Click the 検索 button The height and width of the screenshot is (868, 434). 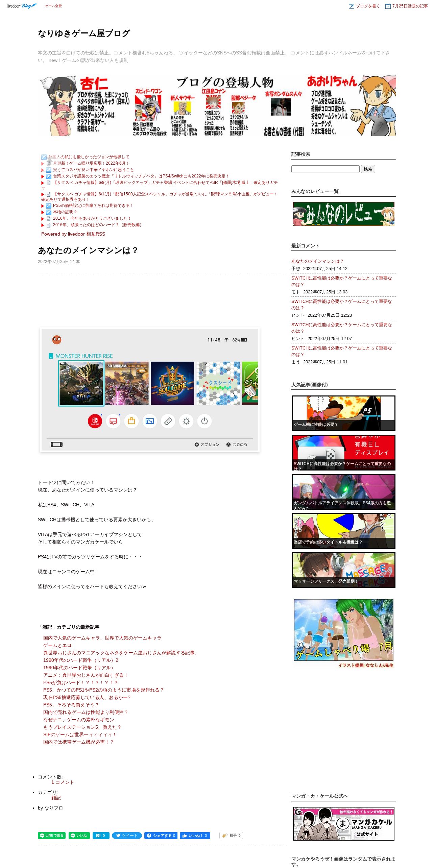tap(368, 169)
